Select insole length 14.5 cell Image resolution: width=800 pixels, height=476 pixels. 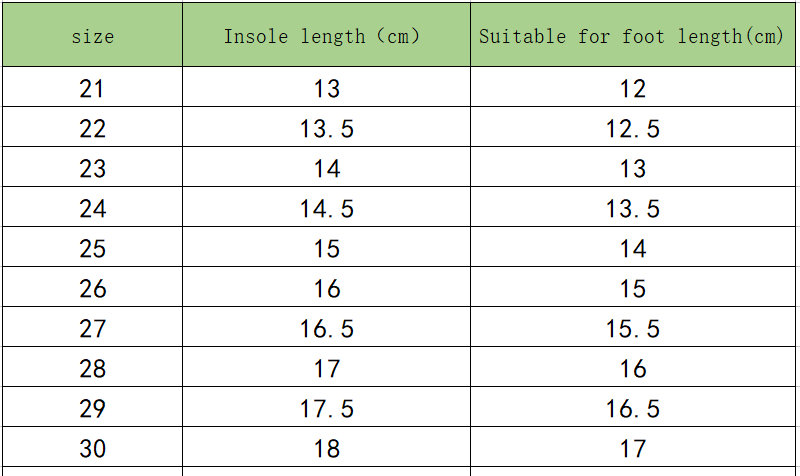point(326,209)
